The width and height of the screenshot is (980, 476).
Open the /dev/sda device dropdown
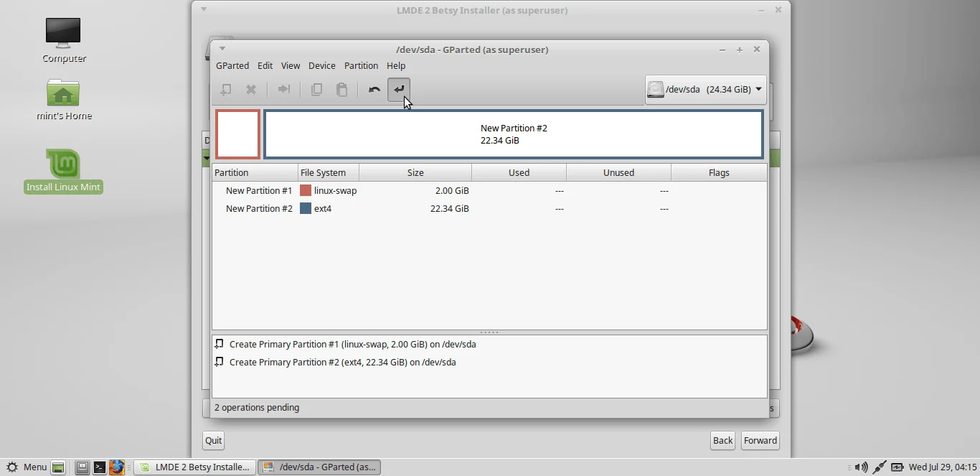coord(705,89)
